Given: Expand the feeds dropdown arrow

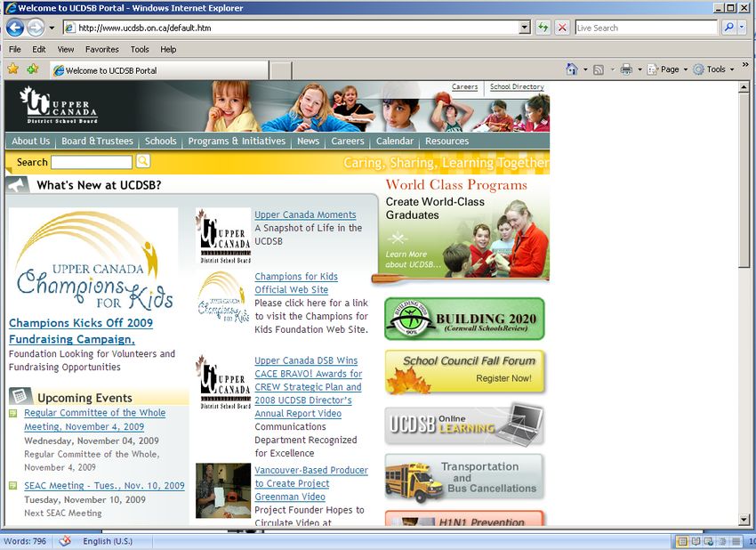Looking at the screenshot, I should point(612,70).
